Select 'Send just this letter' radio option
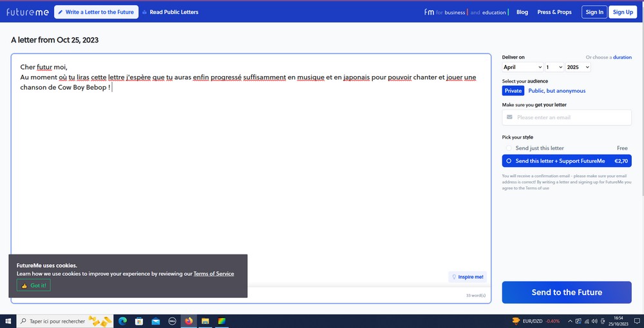This screenshot has height=328, width=644. 509,148
